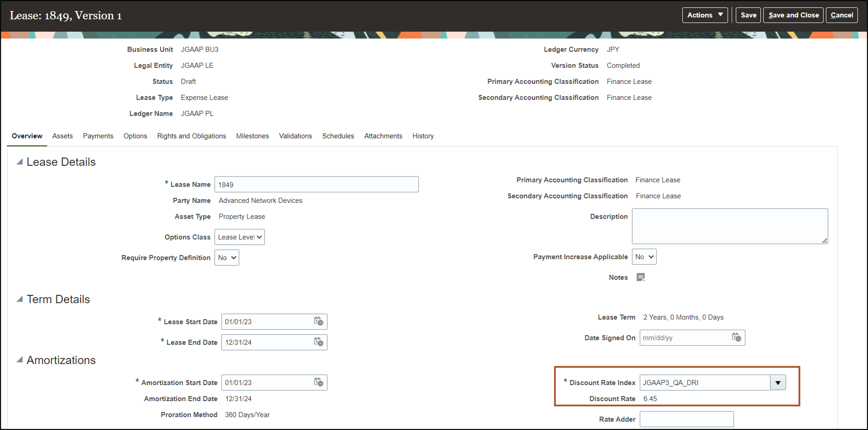Expand the Discount Rate Index dropdown arrow
This screenshot has height=430, width=868.
click(x=778, y=383)
